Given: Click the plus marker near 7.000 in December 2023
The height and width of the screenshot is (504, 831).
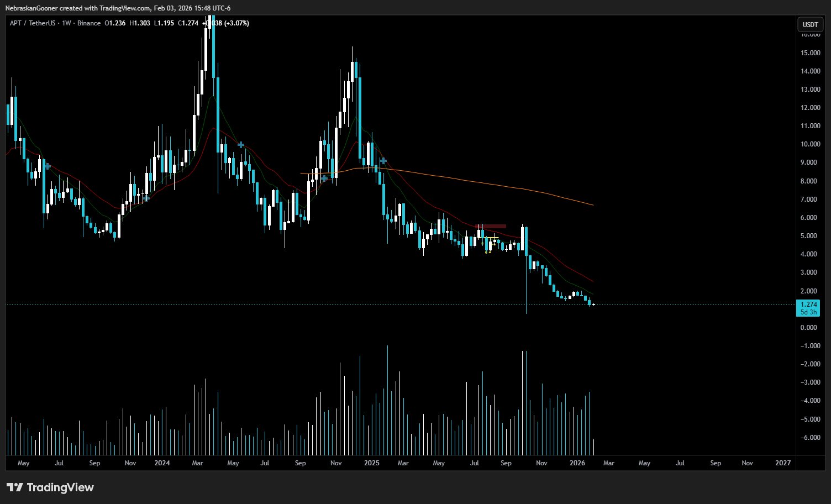Looking at the screenshot, I should (x=146, y=198).
